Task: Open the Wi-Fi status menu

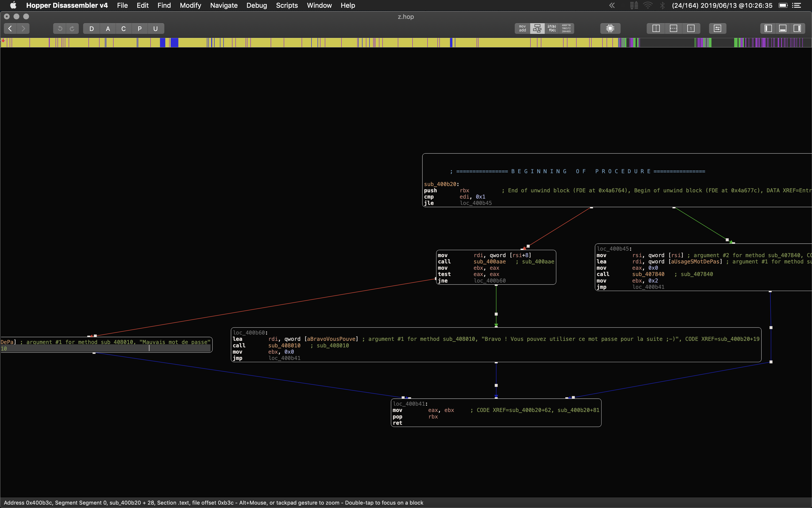Action: tap(648, 5)
